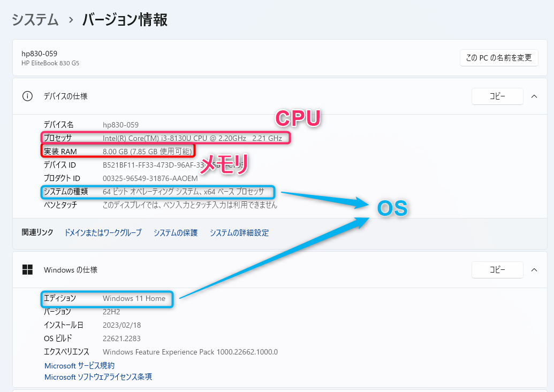The width and height of the screenshot is (554, 392).
Task: Open the Microsoft ソフトウェアライセンス条項 link
Action: pos(98,377)
